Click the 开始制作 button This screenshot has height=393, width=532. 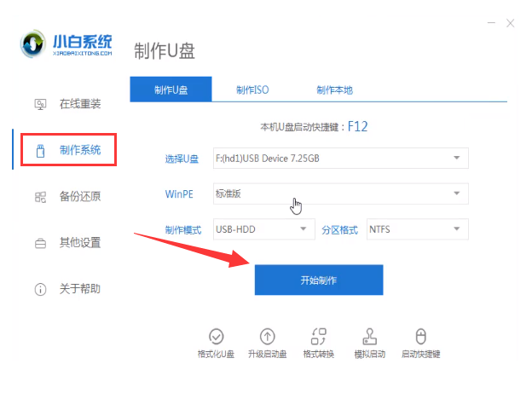tap(319, 280)
